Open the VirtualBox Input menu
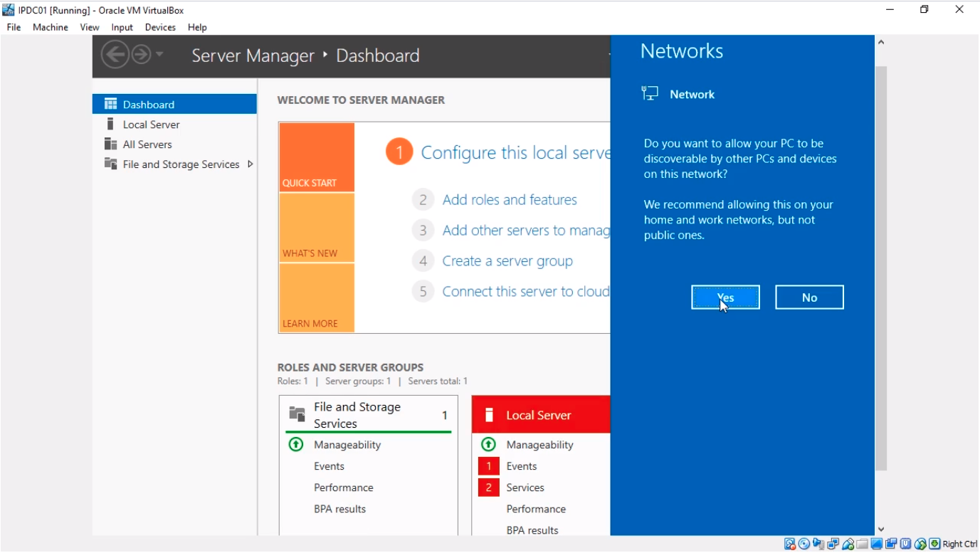Screen dimensions: 980x553 (122, 27)
